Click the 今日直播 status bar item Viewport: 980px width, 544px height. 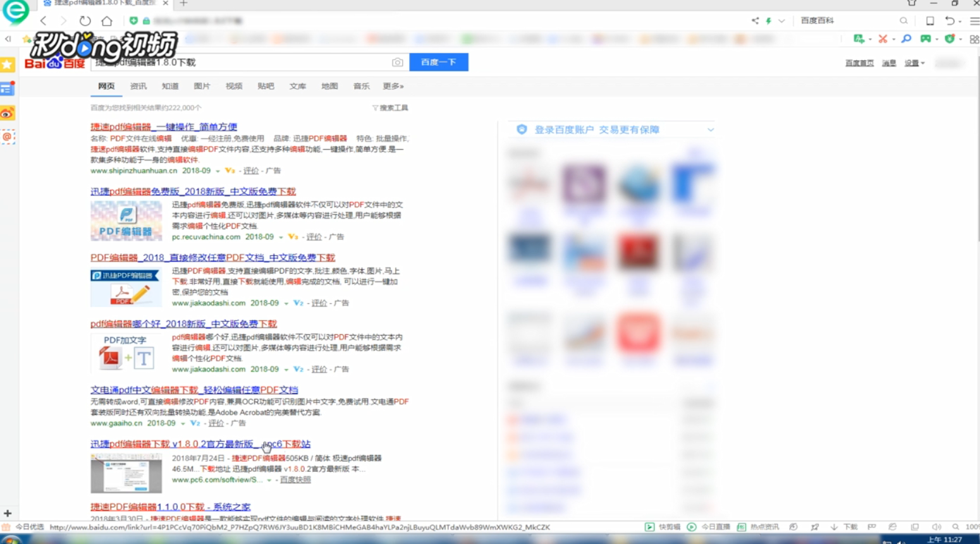(x=709, y=527)
